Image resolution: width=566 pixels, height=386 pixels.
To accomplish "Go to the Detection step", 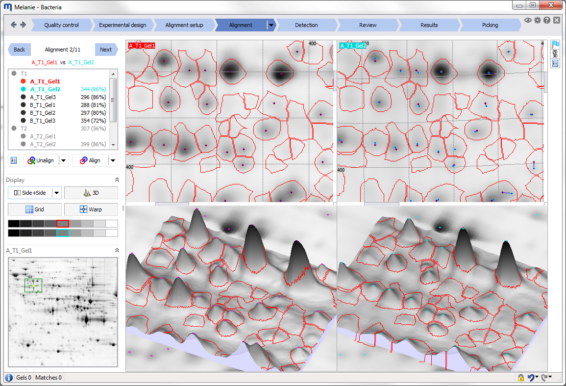I will coord(306,25).
